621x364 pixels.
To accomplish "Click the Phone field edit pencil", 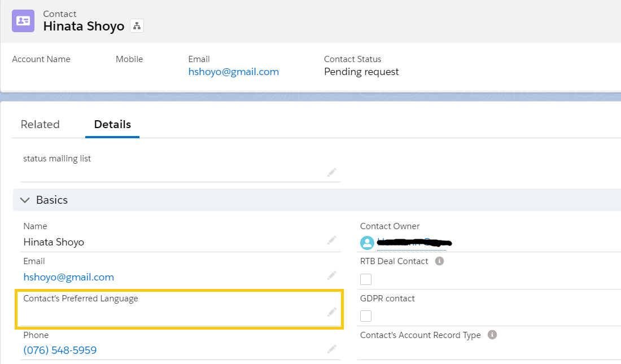I will [x=331, y=349].
